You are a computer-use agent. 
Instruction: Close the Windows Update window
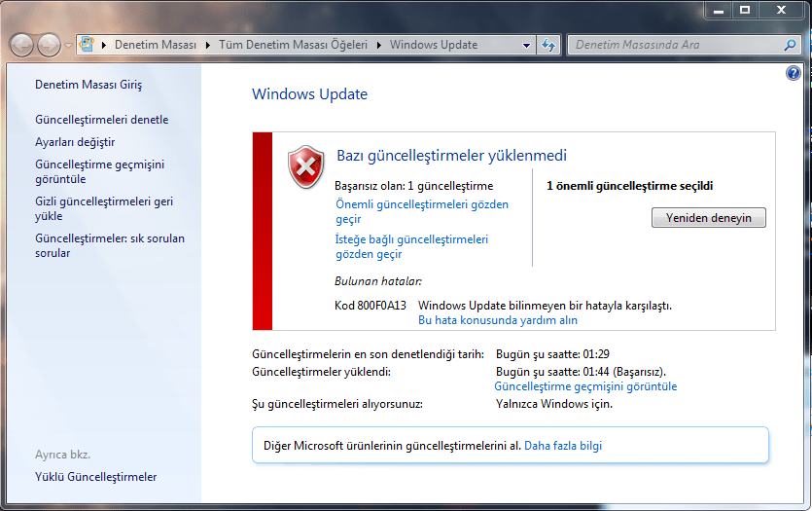pos(782,10)
